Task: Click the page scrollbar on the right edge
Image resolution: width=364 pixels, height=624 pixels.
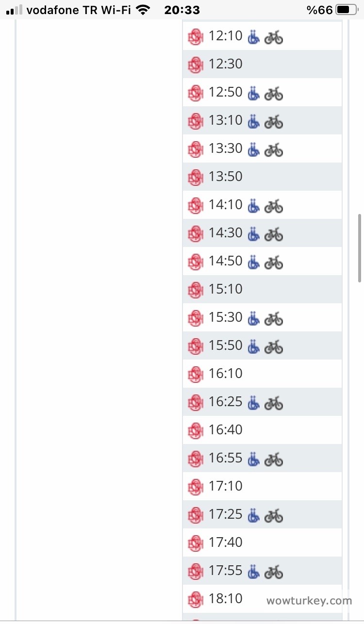Action: (360, 247)
